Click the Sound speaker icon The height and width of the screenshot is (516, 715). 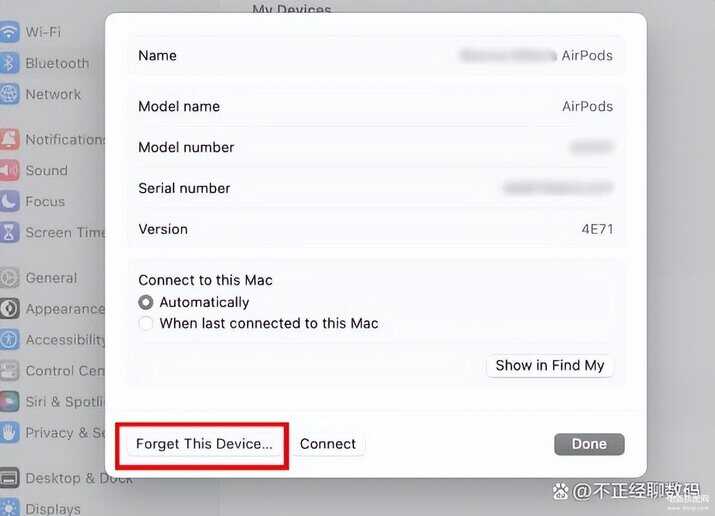pyautogui.click(x=9, y=170)
